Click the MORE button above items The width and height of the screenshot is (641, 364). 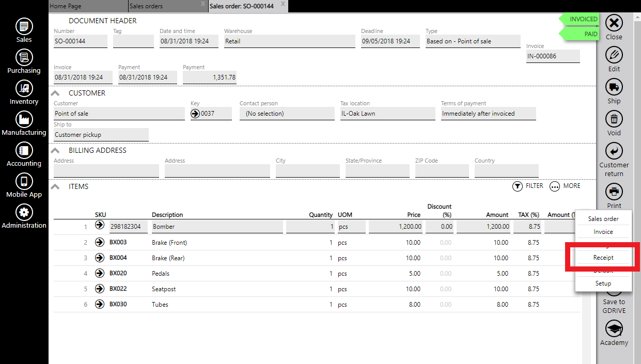coord(565,186)
